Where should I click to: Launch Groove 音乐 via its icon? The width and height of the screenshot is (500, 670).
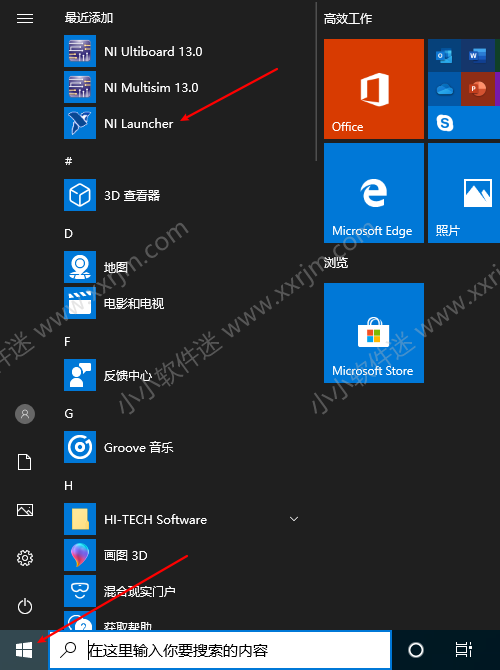click(80, 447)
